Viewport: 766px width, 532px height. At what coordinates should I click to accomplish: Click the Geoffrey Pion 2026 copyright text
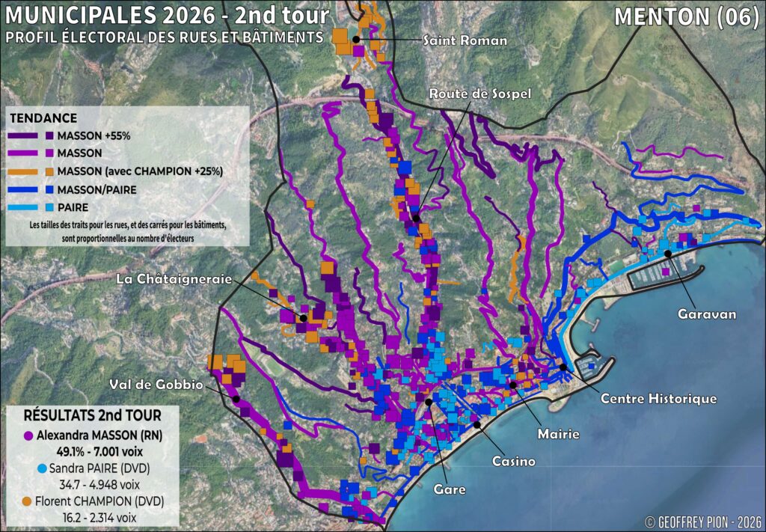click(x=704, y=521)
